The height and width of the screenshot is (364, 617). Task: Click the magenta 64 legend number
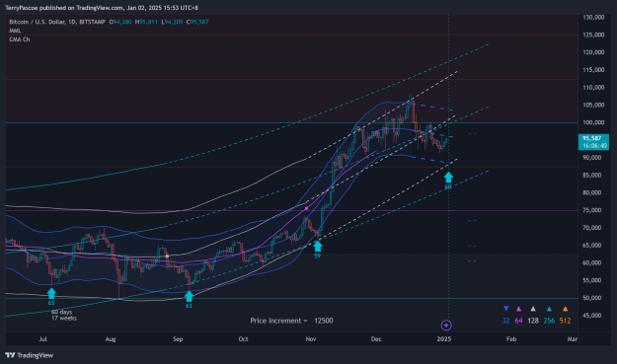click(x=518, y=321)
